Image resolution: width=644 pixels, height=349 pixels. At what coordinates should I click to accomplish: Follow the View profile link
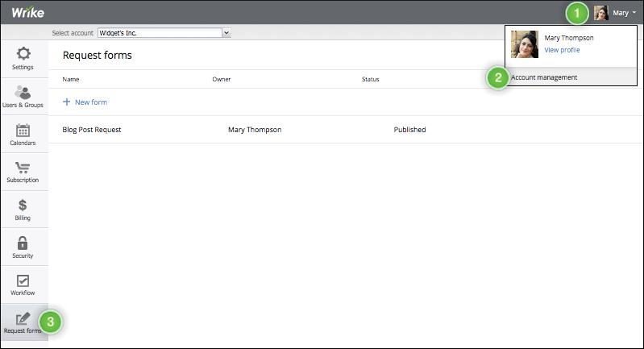[562, 50]
